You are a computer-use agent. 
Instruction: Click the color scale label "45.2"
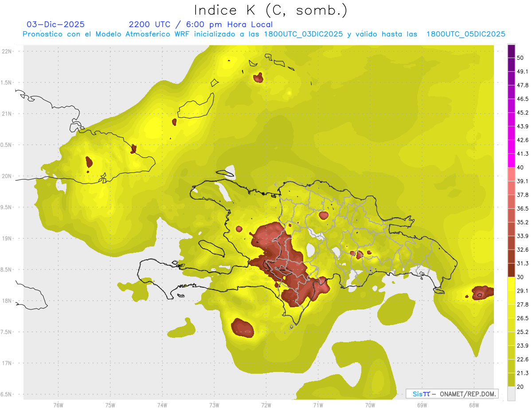coord(523,113)
